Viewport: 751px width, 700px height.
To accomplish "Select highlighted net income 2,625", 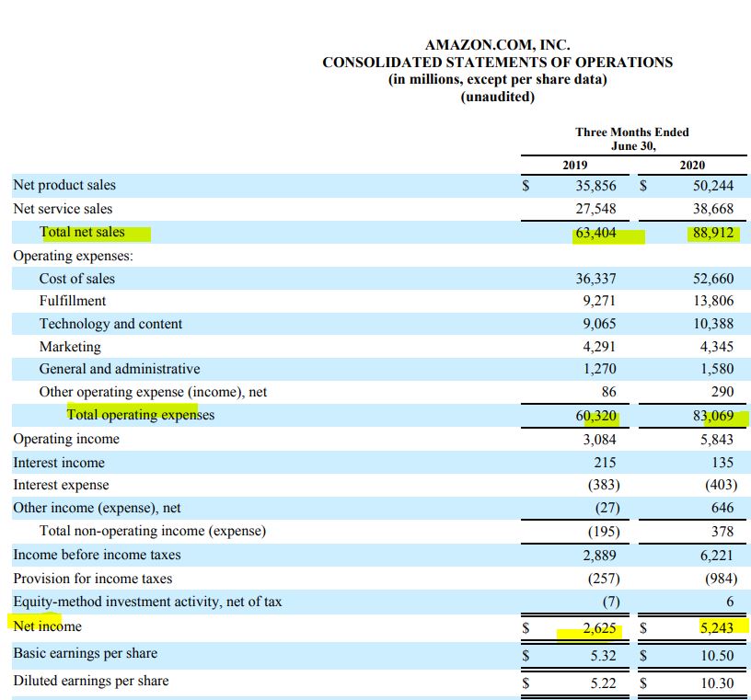I will 599,627.
